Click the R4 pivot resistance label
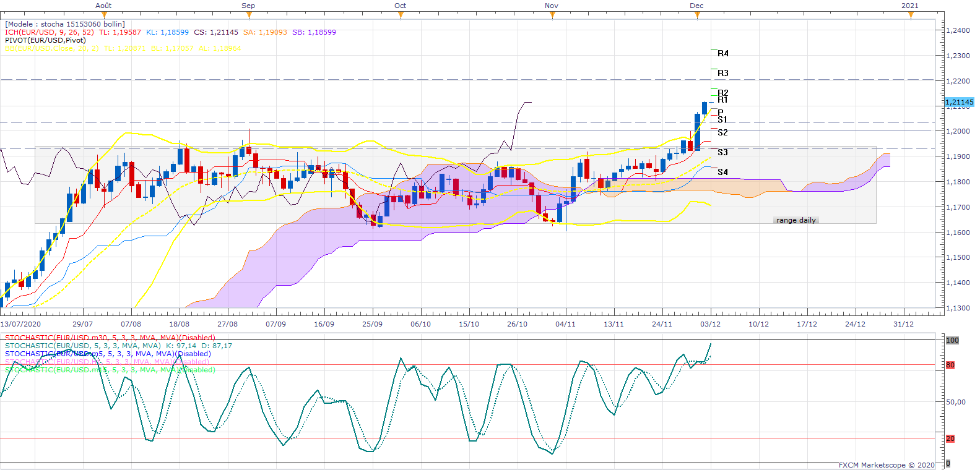Viewport: 980px width, 470px height. pyautogui.click(x=723, y=53)
